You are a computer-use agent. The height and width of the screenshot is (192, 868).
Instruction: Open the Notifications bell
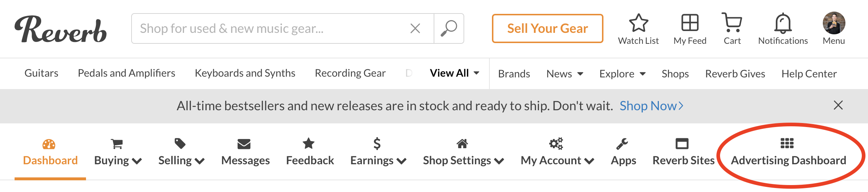pos(783,24)
